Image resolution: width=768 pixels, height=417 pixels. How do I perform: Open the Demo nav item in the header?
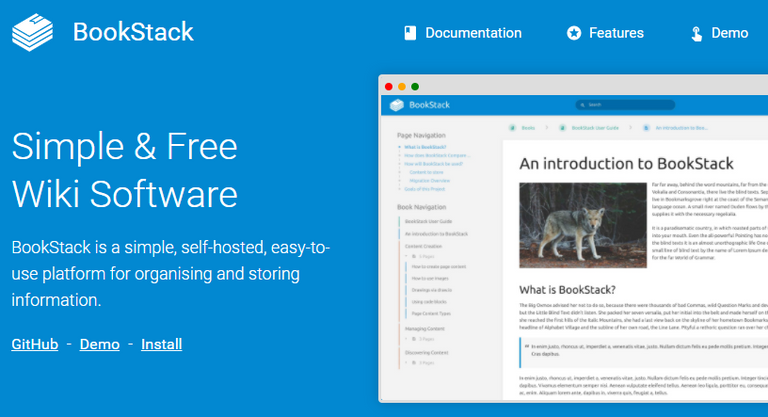(x=720, y=33)
